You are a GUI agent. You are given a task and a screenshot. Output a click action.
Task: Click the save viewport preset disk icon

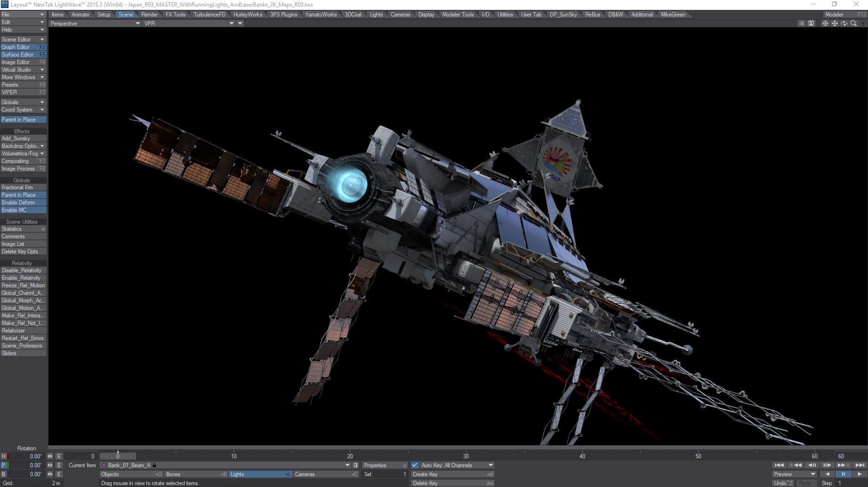pyautogui.click(x=811, y=24)
